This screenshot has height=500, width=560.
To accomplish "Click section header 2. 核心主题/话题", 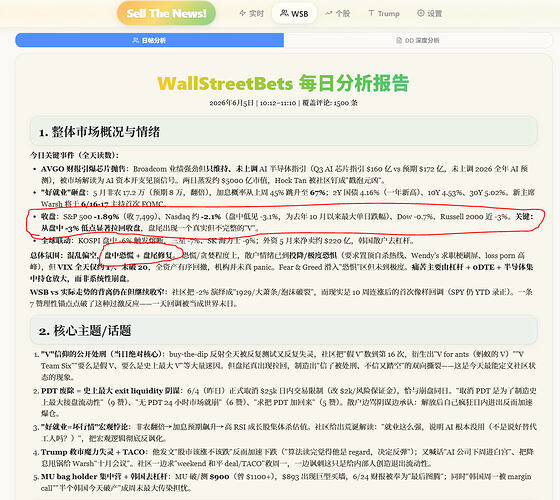I will coord(284,330).
